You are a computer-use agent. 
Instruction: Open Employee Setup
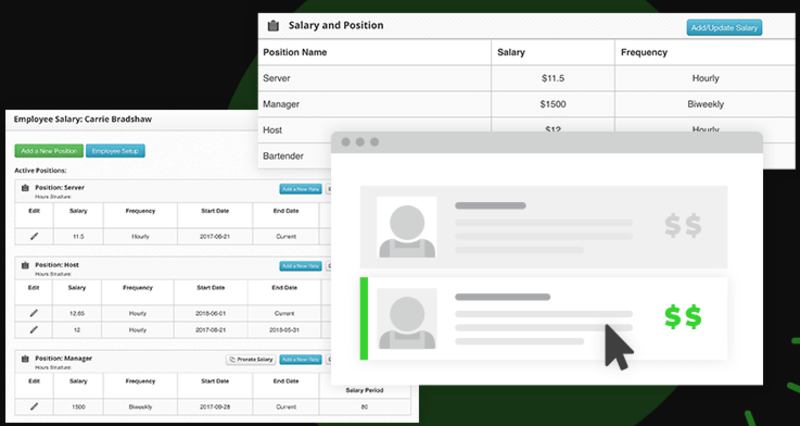tap(115, 151)
